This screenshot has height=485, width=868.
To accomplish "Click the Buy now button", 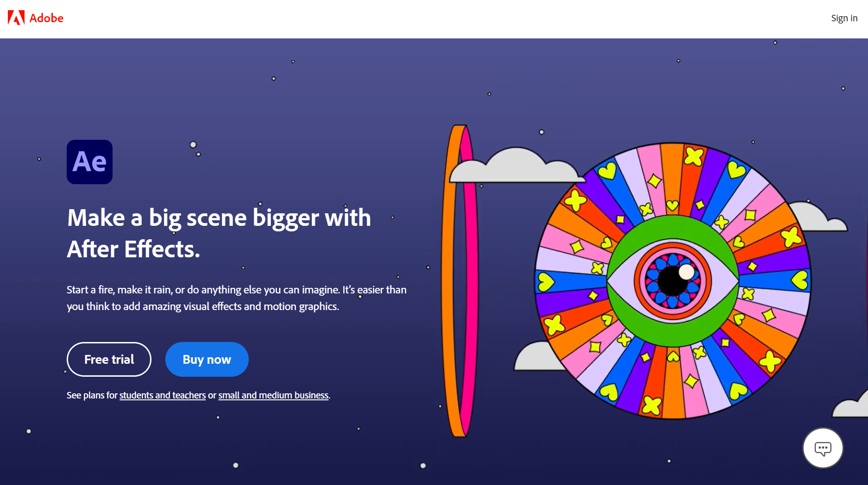I will 207,359.
